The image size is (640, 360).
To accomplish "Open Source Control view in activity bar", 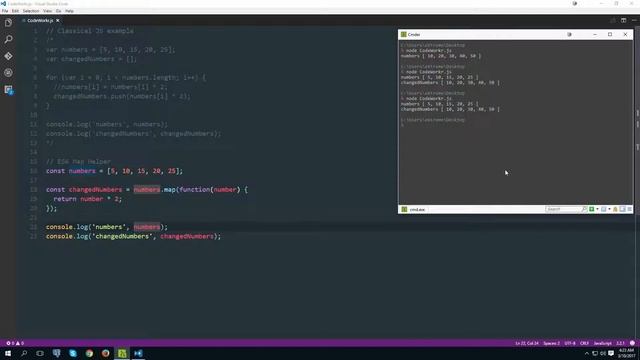I will [x=8, y=56].
